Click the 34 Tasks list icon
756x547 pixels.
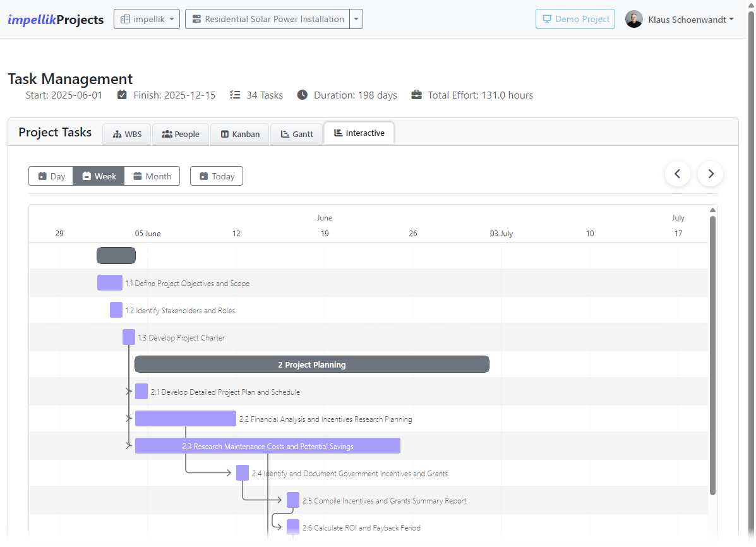point(235,95)
